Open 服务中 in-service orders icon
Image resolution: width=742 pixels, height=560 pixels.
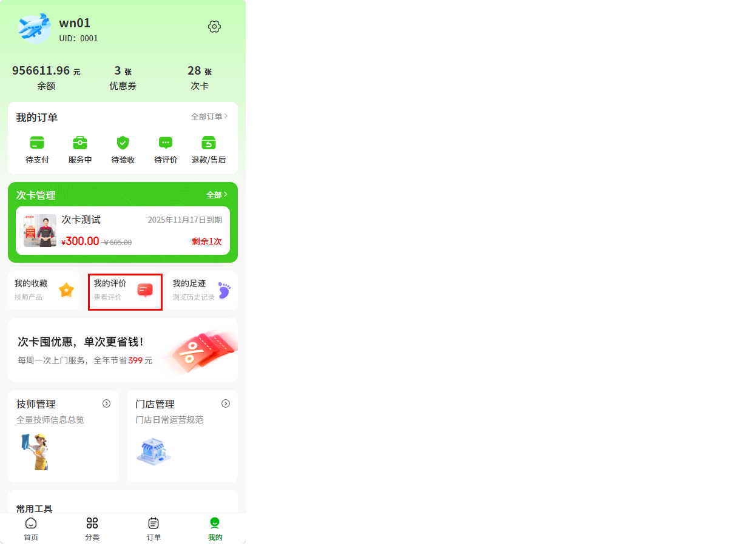tap(80, 143)
